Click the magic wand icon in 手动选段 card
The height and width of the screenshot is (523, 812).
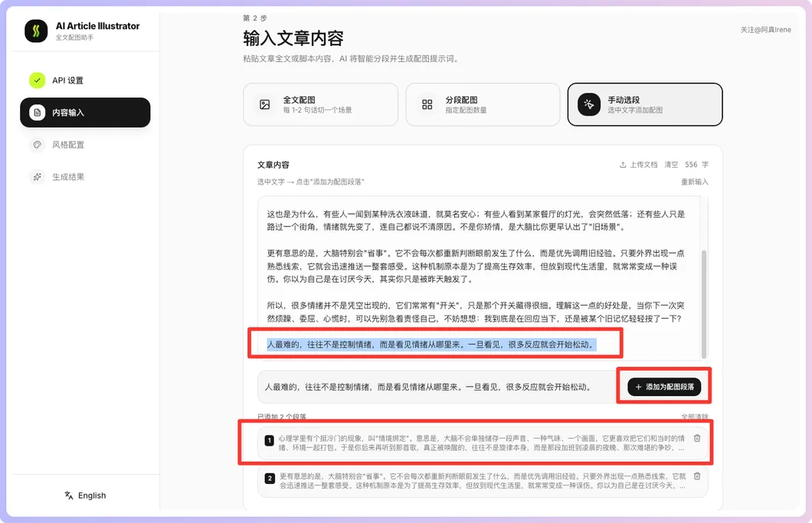coord(588,104)
